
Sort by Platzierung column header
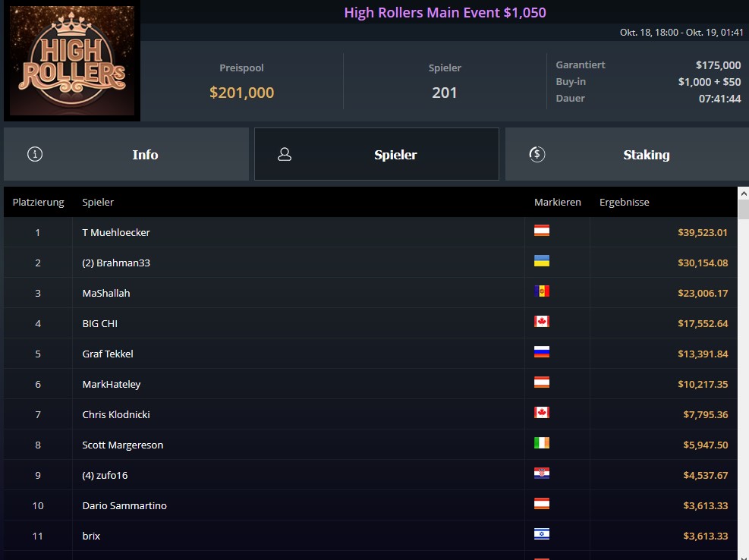point(38,202)
